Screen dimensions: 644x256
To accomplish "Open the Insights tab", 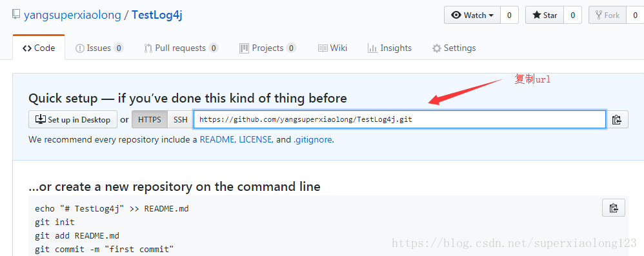I will (x=390, y=48).
